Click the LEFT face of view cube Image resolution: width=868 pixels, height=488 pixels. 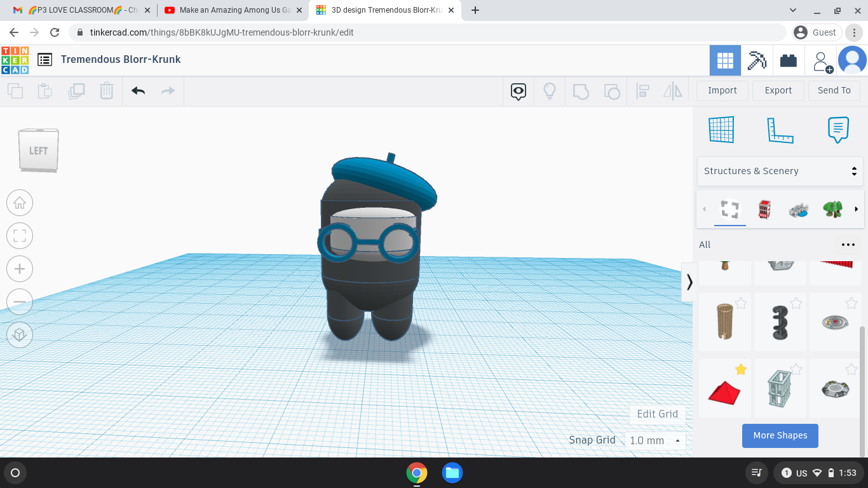click(x=38, y=151)
